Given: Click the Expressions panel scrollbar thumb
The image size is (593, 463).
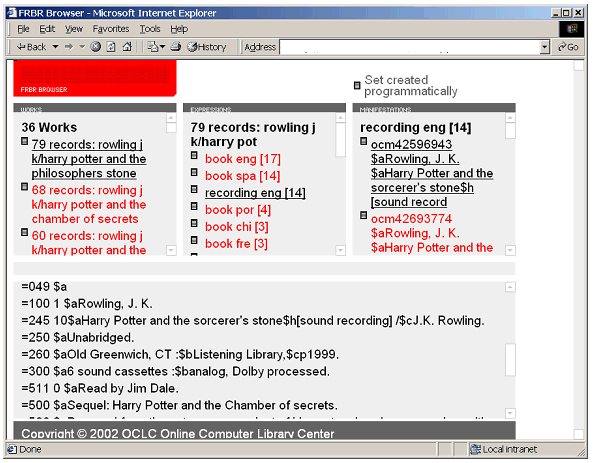Looking at the screenshot, I should click(341, 140).
